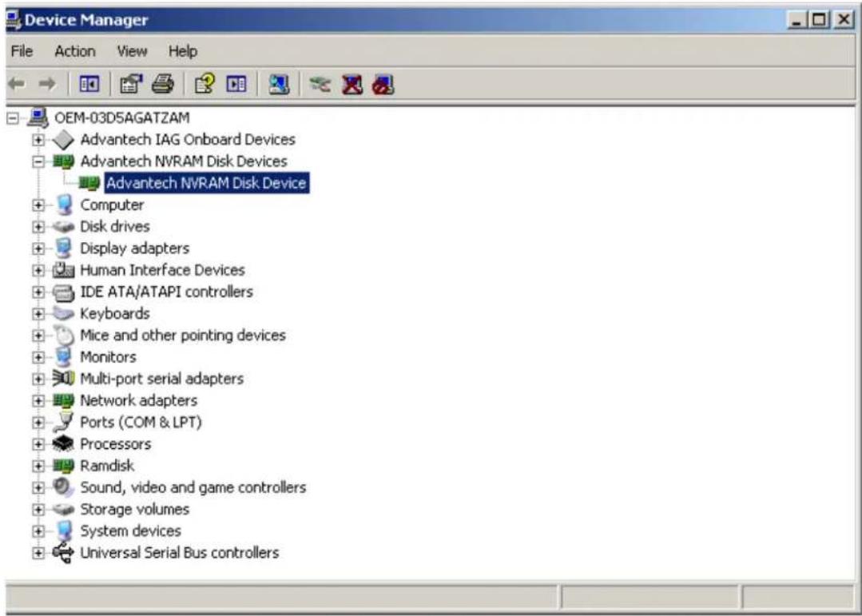Select the System devices label

pos(131,531)
